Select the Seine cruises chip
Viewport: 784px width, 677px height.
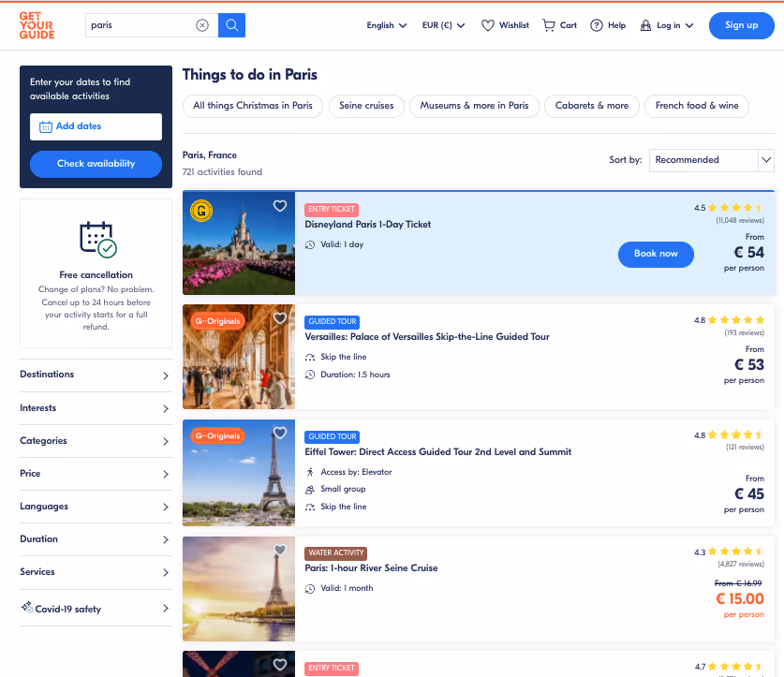[366, 106]
